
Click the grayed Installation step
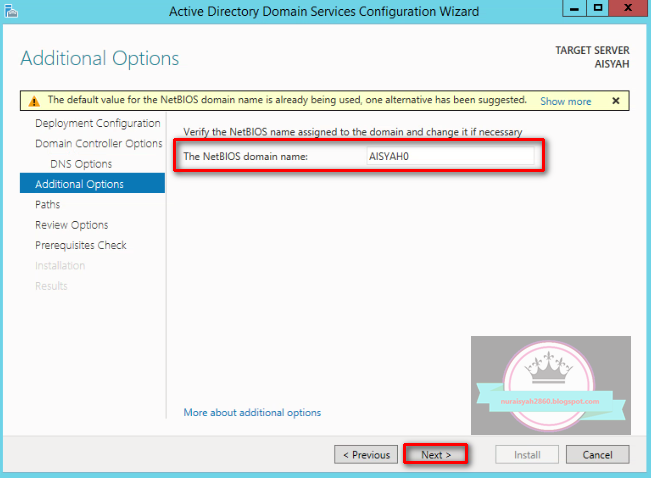[x=60, y=266]
